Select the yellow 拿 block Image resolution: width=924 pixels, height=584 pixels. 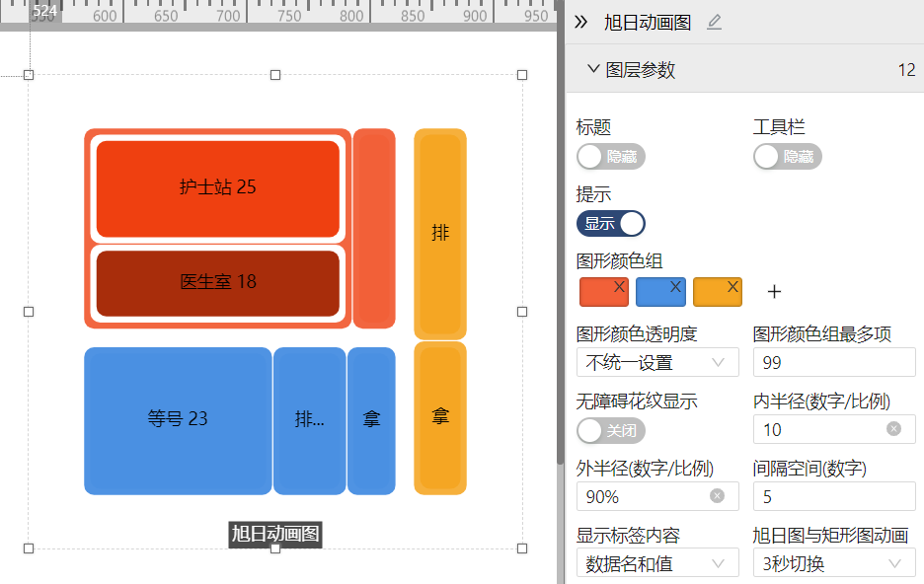(x=440, y=418)
